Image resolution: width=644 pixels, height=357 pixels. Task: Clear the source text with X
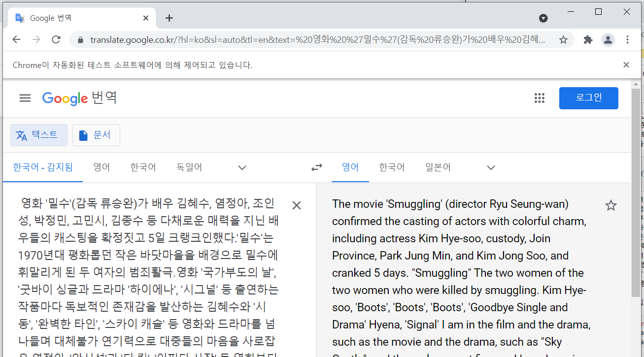[x=297, y=205]
